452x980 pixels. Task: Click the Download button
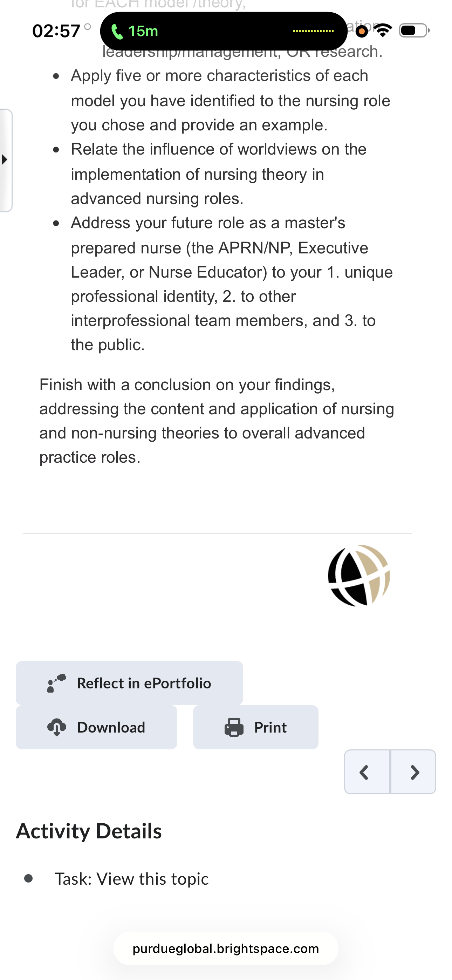pos(96,727)
